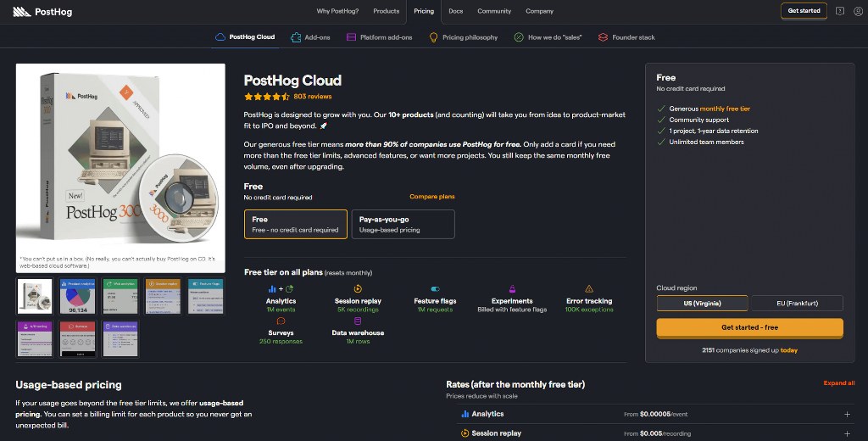Screen dimensions: 868x441
Task: Open the help icon in top bar
Action: pos(840,11)
